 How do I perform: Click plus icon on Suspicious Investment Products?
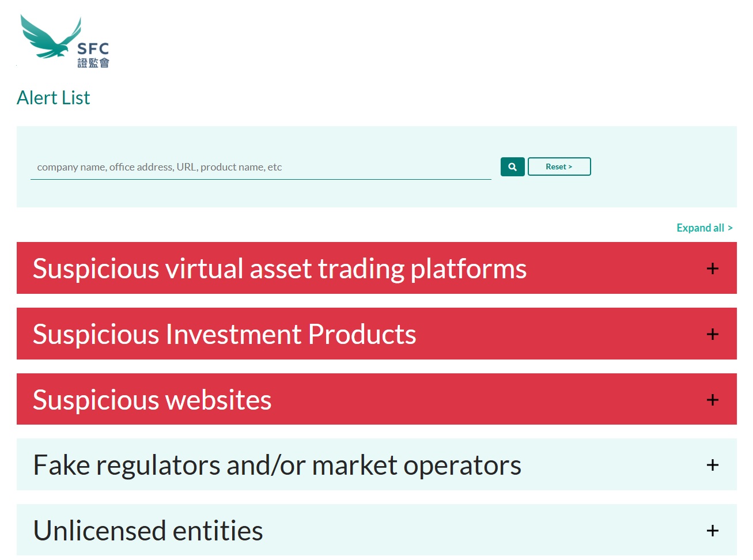712,334
